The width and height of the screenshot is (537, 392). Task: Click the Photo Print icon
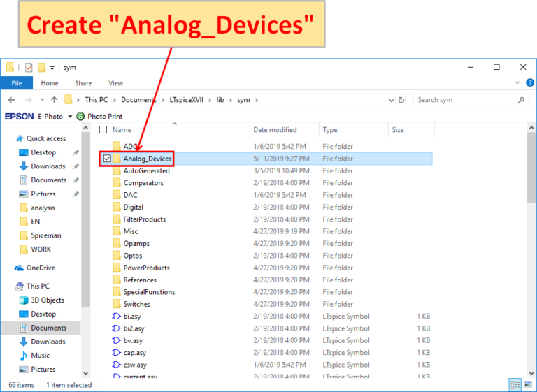80,117
